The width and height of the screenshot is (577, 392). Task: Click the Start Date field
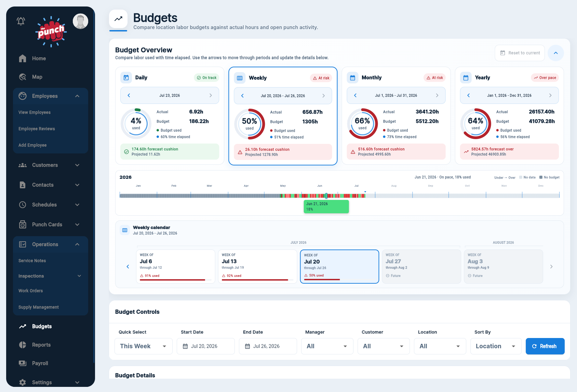[x=206, y=346]
